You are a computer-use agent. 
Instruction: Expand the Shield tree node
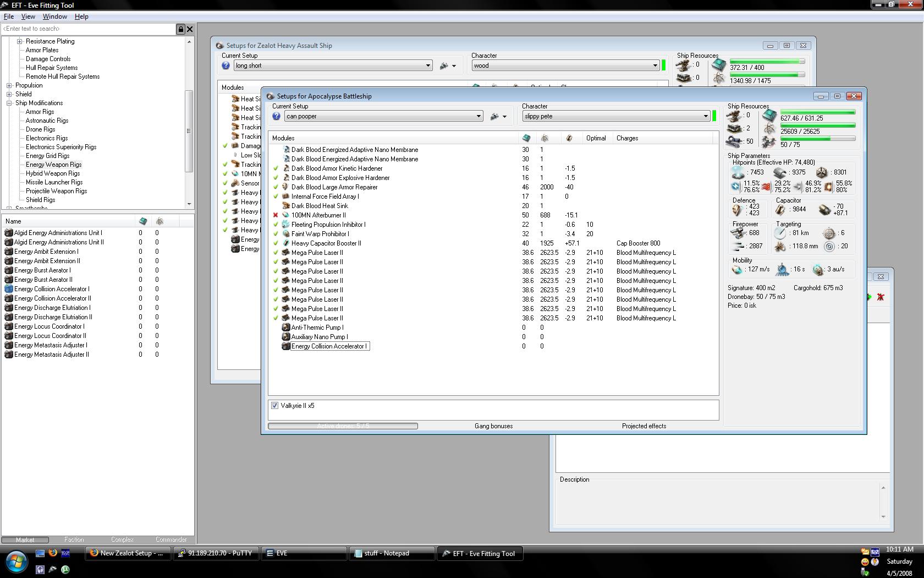click(x=9, y=94)
